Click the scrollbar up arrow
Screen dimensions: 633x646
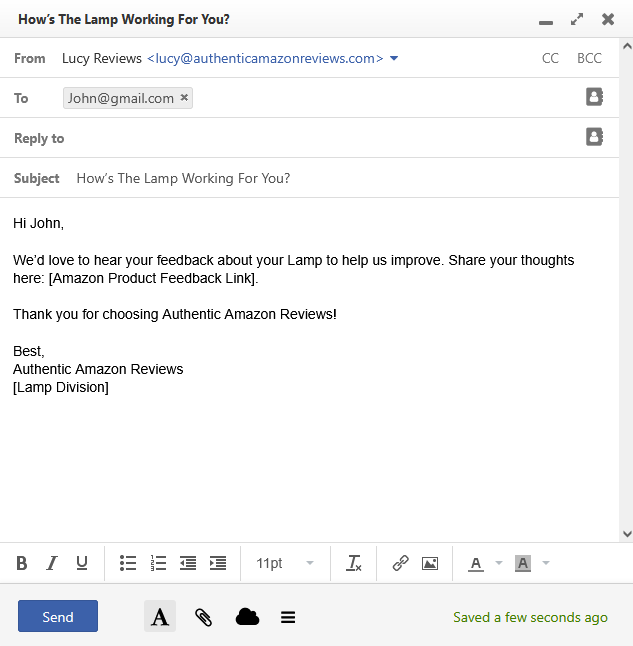[627, 46]
